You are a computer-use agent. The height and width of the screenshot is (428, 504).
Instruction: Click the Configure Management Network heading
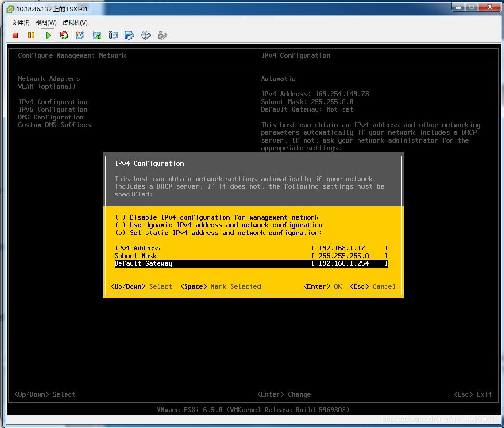[72, 55]
